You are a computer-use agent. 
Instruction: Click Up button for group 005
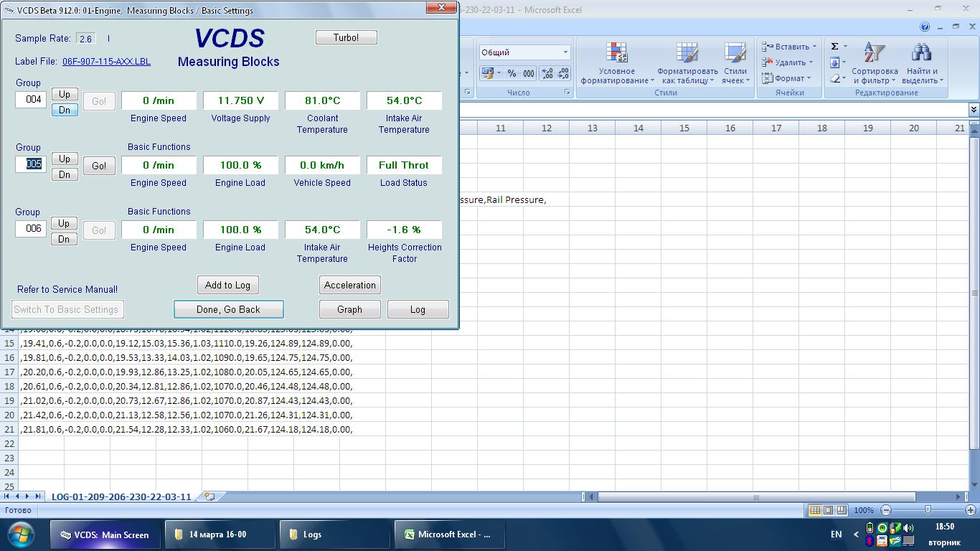point(65,159)
